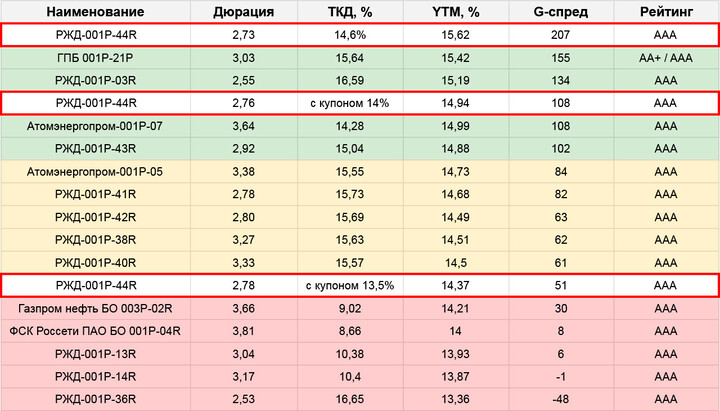Click the YTM value '14,37'
The width and height of the screenshot is (720, 411).
456,286
